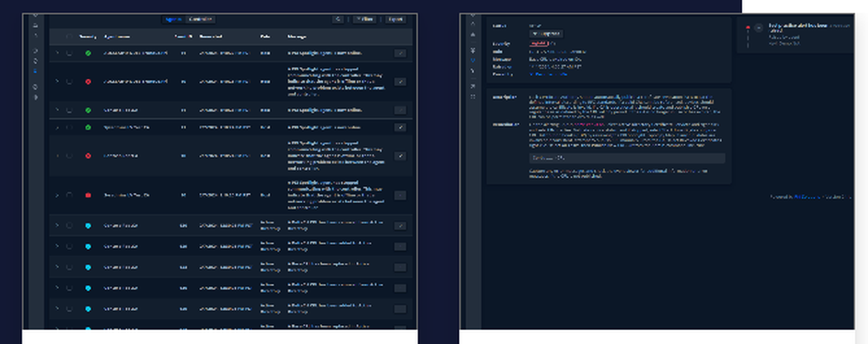
Task: Click the green check icon in the fourth row
Action: (x=88, y=128)
